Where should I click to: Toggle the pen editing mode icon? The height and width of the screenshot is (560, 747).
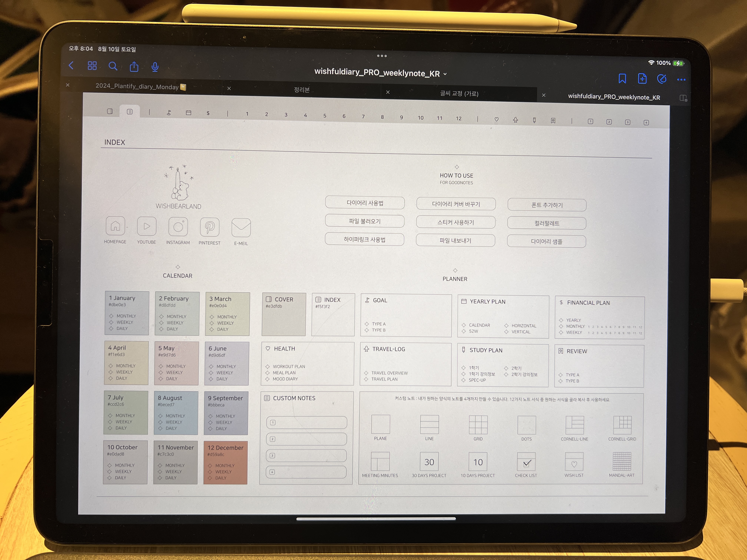coord(662,79)
